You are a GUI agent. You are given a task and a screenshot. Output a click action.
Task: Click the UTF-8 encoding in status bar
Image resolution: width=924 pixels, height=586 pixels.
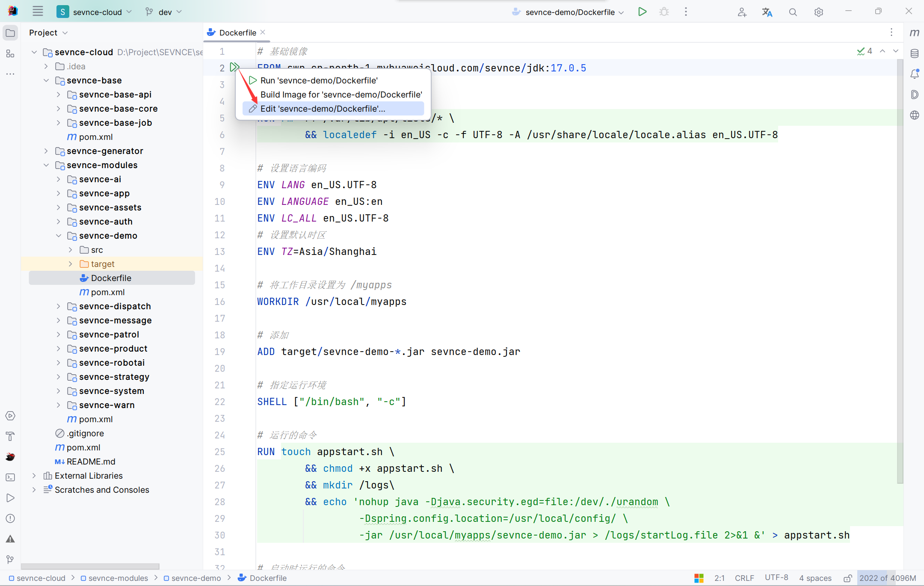click(x=776, y=578)
